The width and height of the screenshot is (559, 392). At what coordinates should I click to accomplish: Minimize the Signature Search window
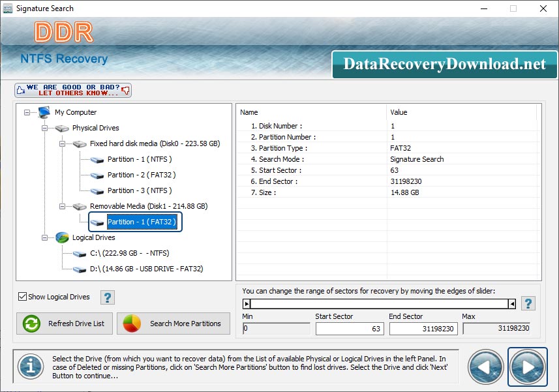(x=484, y=8)
